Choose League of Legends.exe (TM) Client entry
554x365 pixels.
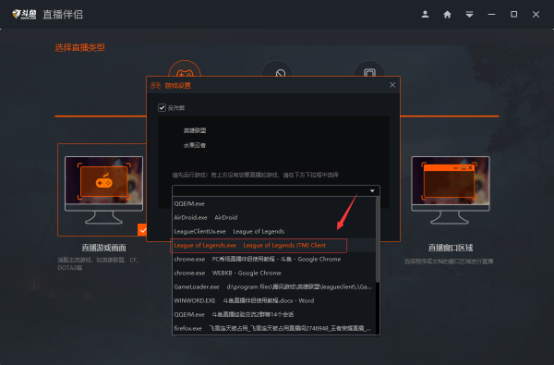pyautogui.click(x=274, y=245)
